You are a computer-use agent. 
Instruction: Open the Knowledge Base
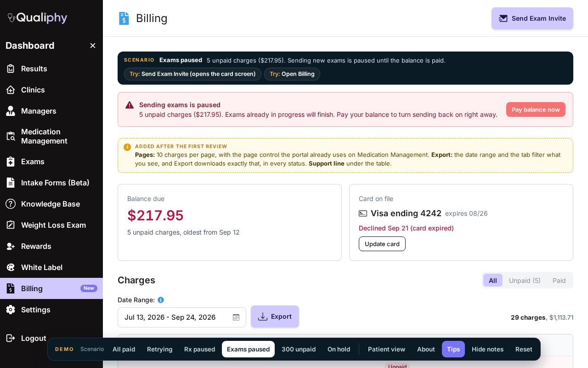(51, 204)
